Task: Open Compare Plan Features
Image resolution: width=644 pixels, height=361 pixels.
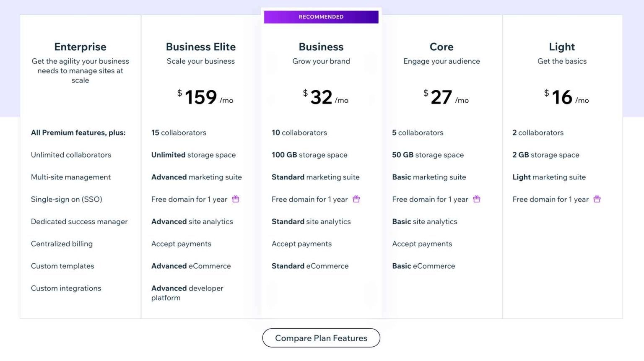Action: [x=321, y=338]
